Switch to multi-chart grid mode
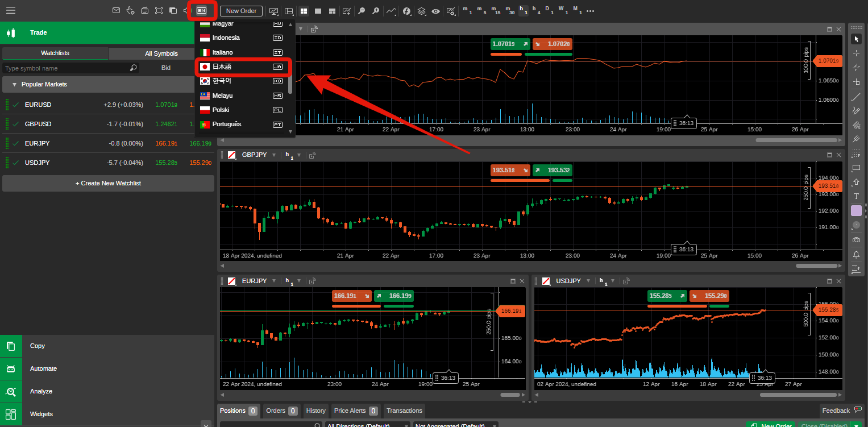 pyautogui.click(x=304, y=11)
